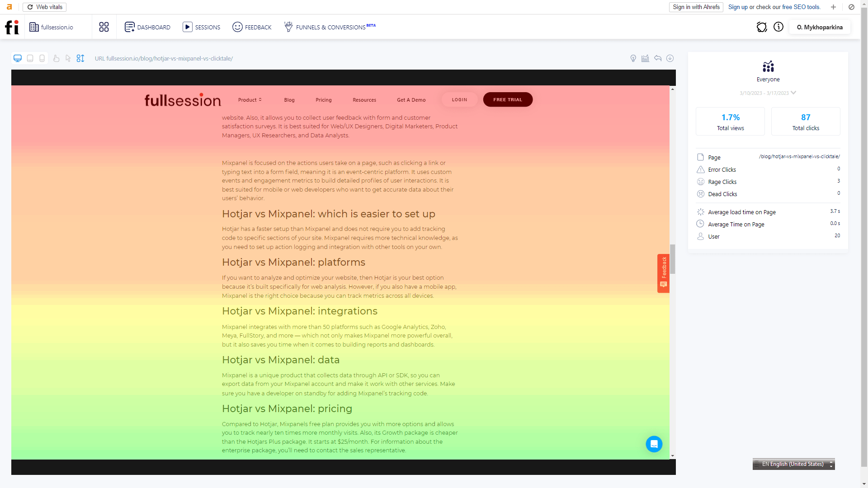Screen dimensions: 868x488
Task: Click the Sign in with Ahrefs button
Action: pos(696,7)
